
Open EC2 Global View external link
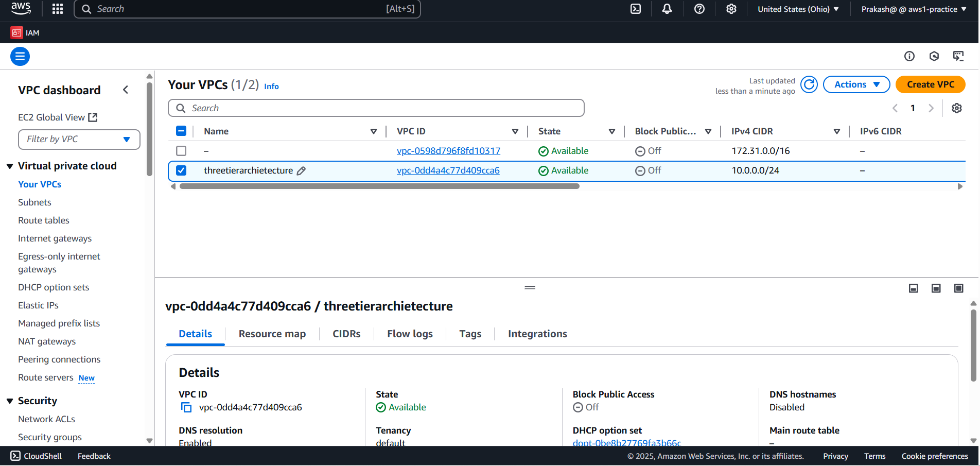[58, 117]
